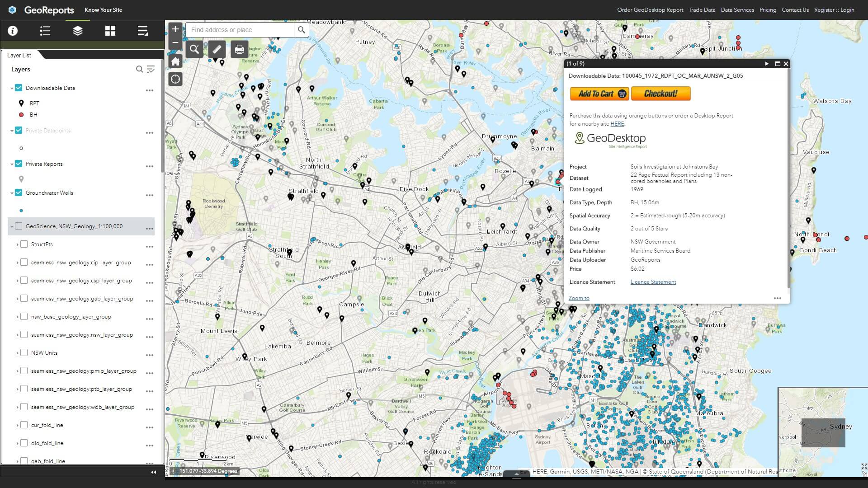
Task: Click the Checkout button
Action: tap(660, 94)
